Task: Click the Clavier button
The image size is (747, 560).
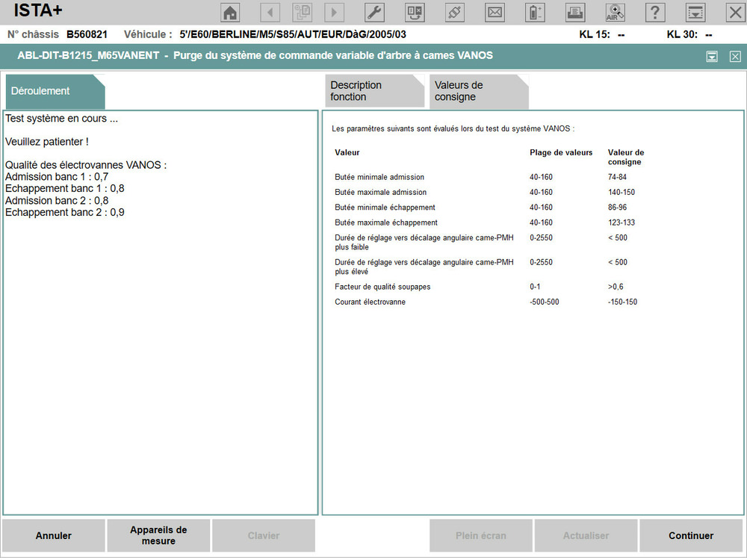Action: pos(264,535)
